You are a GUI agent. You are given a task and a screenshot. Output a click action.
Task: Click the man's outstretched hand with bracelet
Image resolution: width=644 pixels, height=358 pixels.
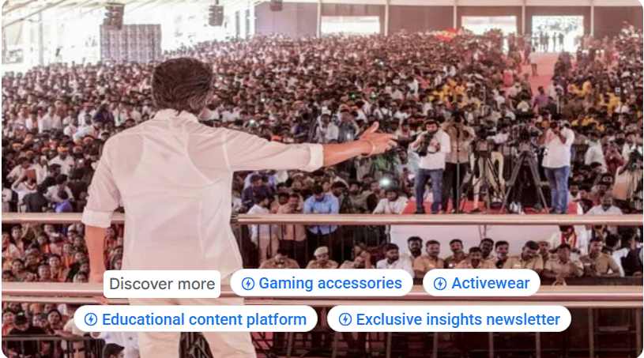pyautogui.click(x=376, y=140)
